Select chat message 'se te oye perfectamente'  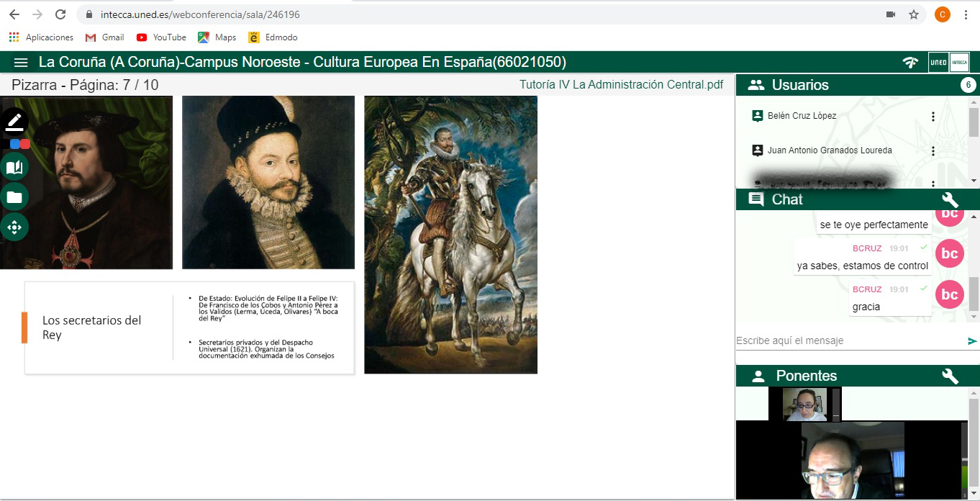point(874,225)
